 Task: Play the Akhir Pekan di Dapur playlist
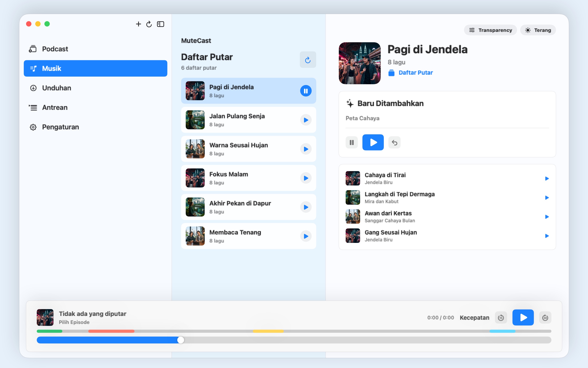point(306,207)
